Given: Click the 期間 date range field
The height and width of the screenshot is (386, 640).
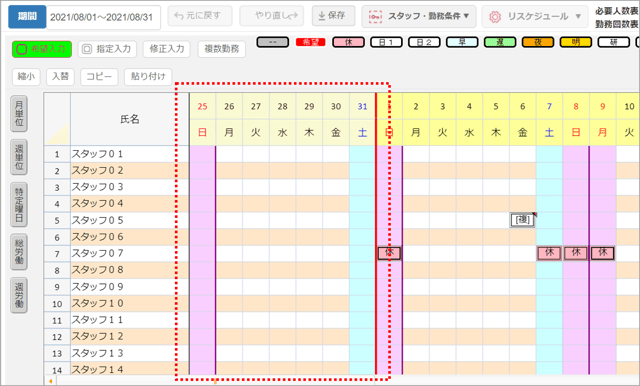Looking at the screenshot, I should (x=103, y=18).
